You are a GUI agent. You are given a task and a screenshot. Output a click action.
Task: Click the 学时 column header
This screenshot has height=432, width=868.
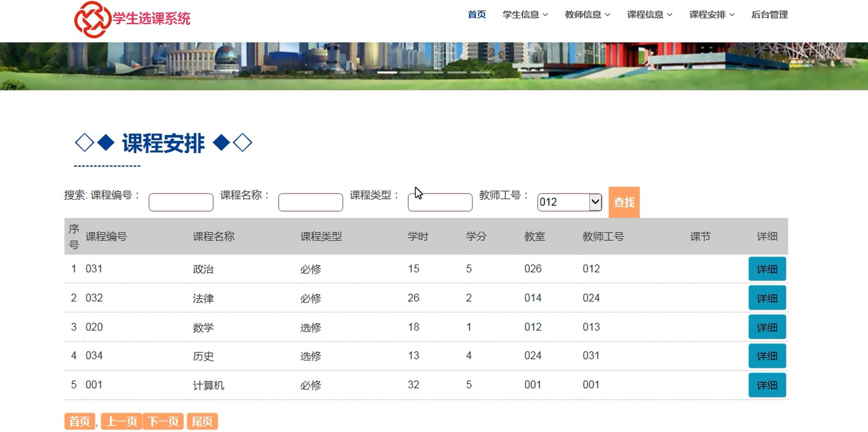pyautogui.click(x=418, y=236)
